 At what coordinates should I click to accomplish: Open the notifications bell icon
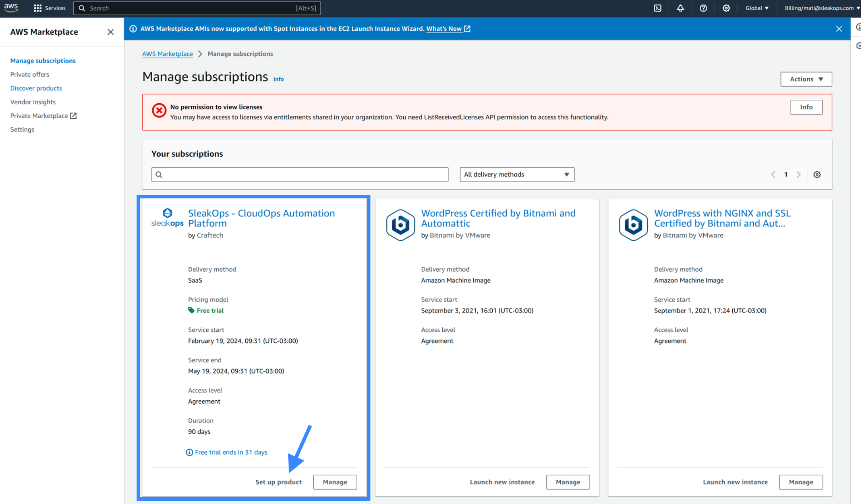tap(680, 8)
